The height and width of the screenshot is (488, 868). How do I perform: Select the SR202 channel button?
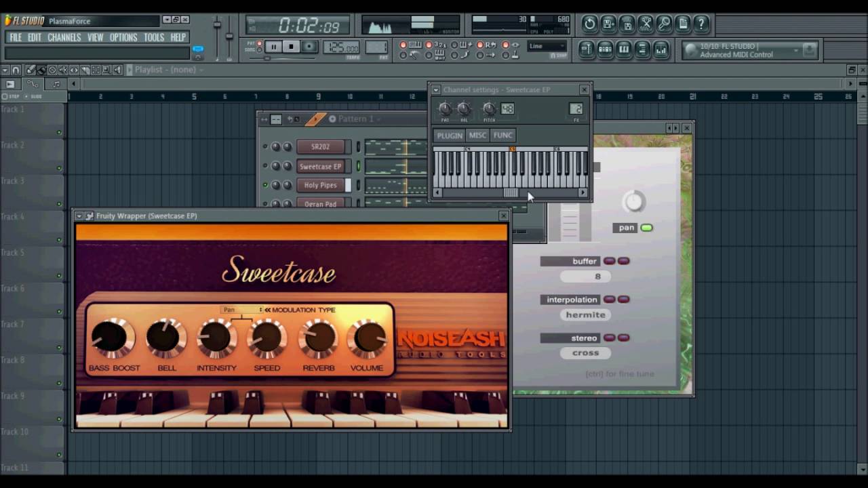click(321, 146)
